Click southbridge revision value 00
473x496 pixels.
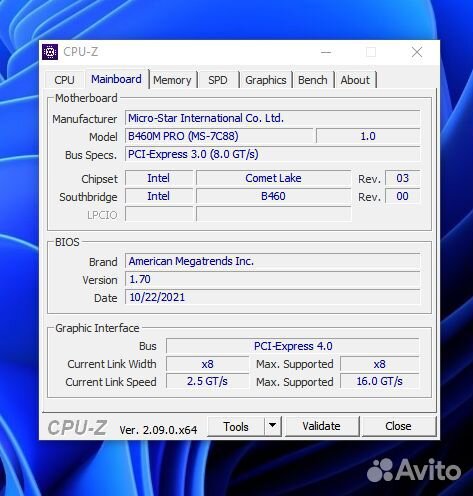(402, 196)
